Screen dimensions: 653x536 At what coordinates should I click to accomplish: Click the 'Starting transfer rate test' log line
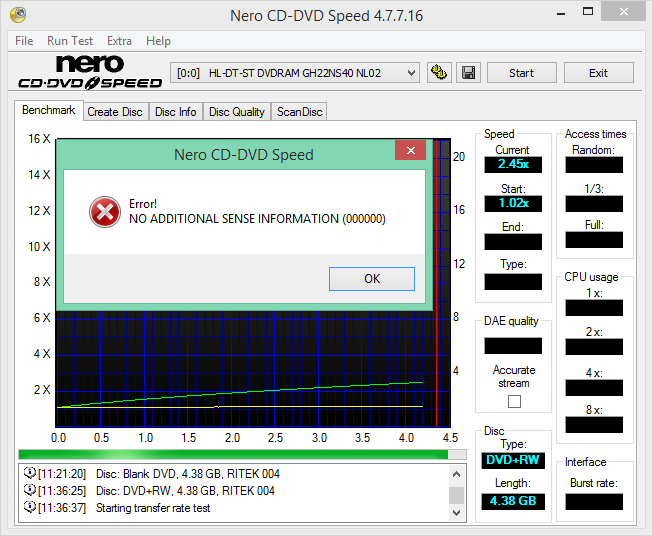pos(153,508)
